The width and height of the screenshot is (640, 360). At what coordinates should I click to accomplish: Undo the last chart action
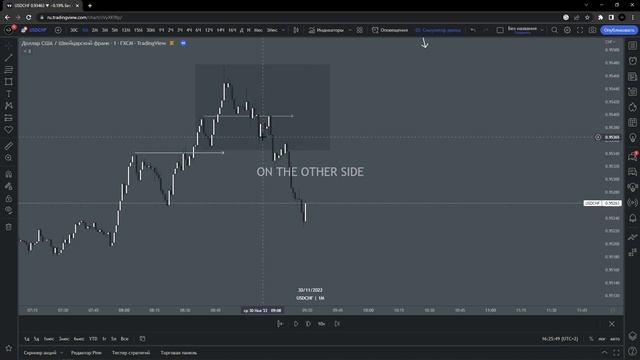[473, 30]
